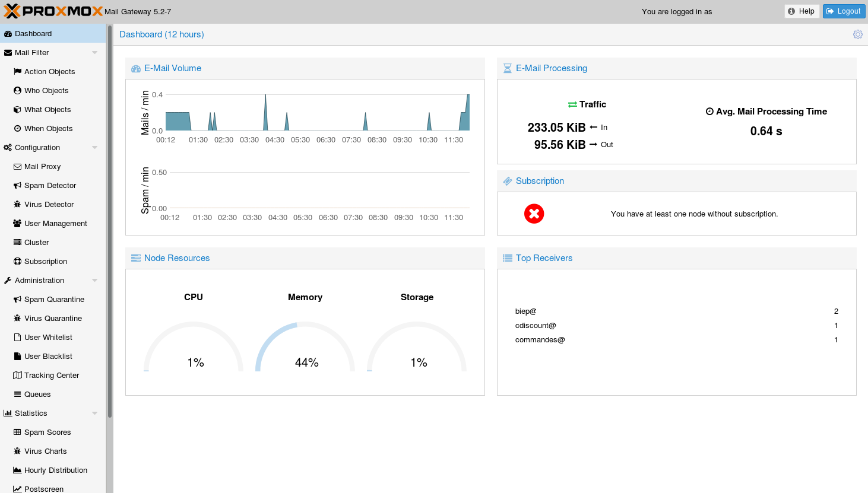Open the Cluster configuration page
The image size is (868, 493).
tap(36, 243)
